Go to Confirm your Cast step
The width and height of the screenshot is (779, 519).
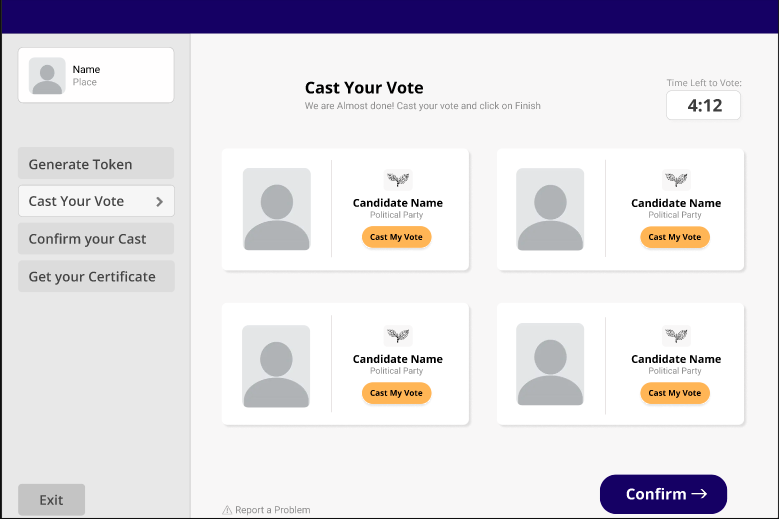tap(96, 239)
